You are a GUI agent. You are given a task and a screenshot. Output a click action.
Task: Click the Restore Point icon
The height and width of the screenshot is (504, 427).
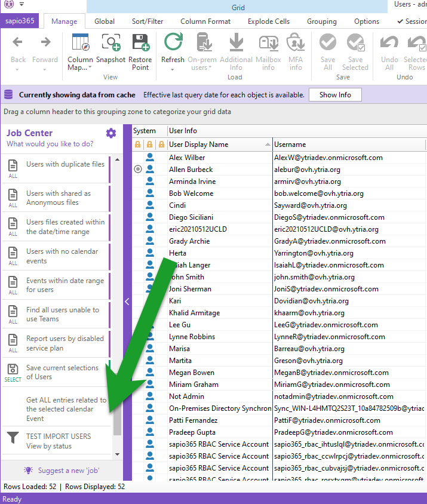tap(140, 43)
